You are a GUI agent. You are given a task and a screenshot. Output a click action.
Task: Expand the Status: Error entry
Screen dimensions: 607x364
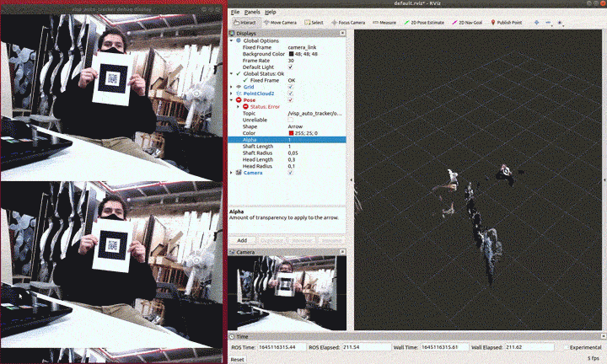[x=239, y=106]
